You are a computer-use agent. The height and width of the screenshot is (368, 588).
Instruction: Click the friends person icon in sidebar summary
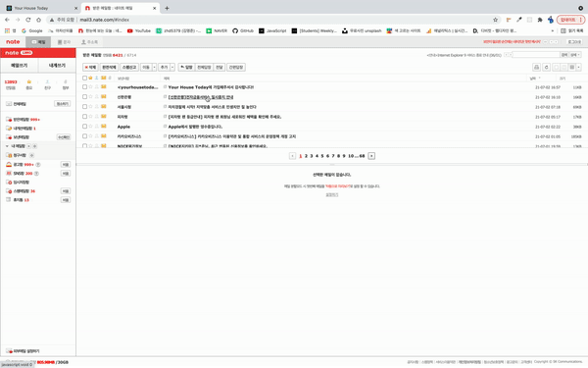[x=47, y=81]
